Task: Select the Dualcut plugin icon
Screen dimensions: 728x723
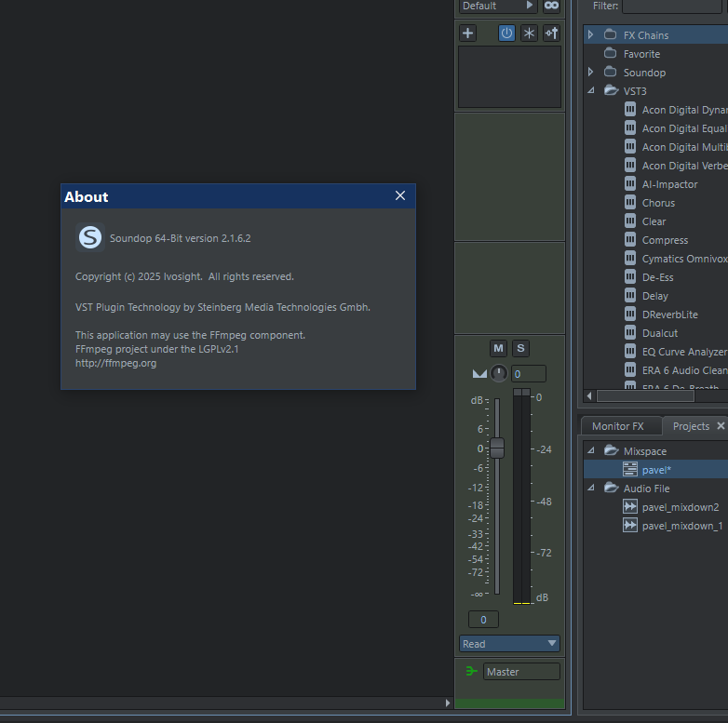Action: coord(630,333)
